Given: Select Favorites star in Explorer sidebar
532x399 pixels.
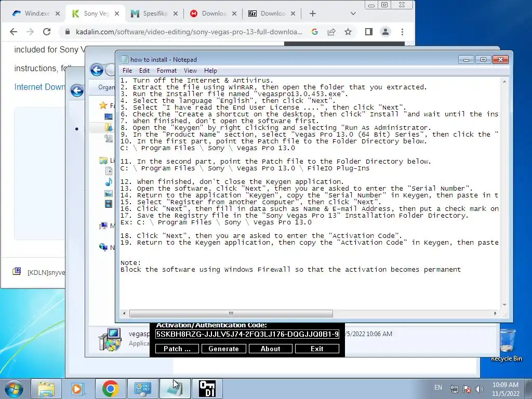Looking at the screenshot, I should (x=103, y=105).
